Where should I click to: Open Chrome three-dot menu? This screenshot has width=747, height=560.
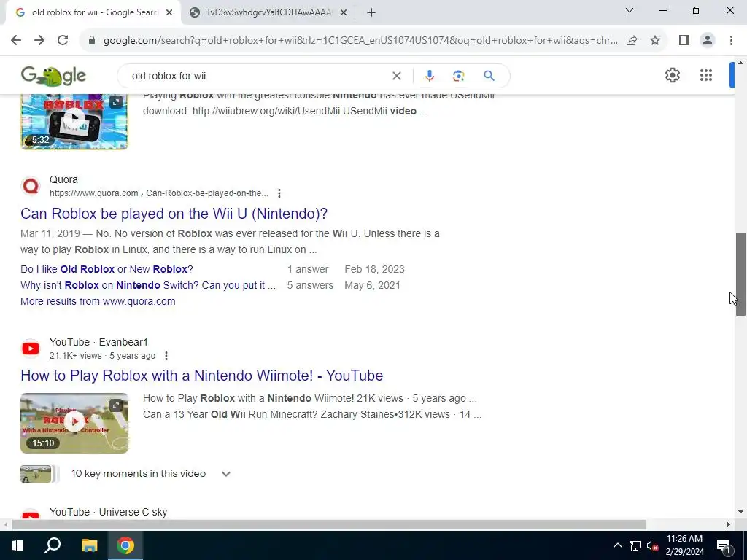tap(731, 41)
